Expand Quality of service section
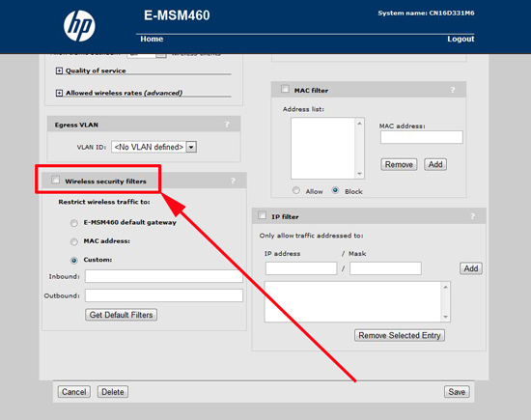Image resolution: width=531 pixels, height=420 pixels. coord(59,70)
